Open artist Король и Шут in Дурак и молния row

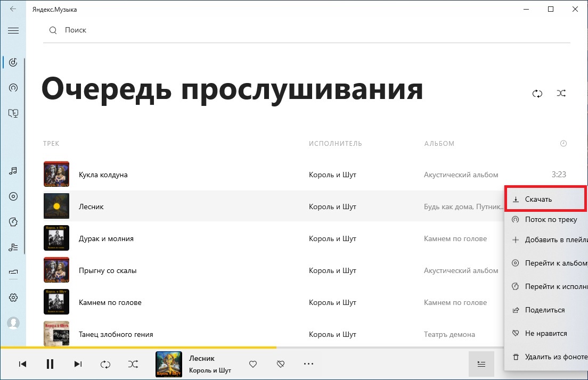click(x=333, y=239)
